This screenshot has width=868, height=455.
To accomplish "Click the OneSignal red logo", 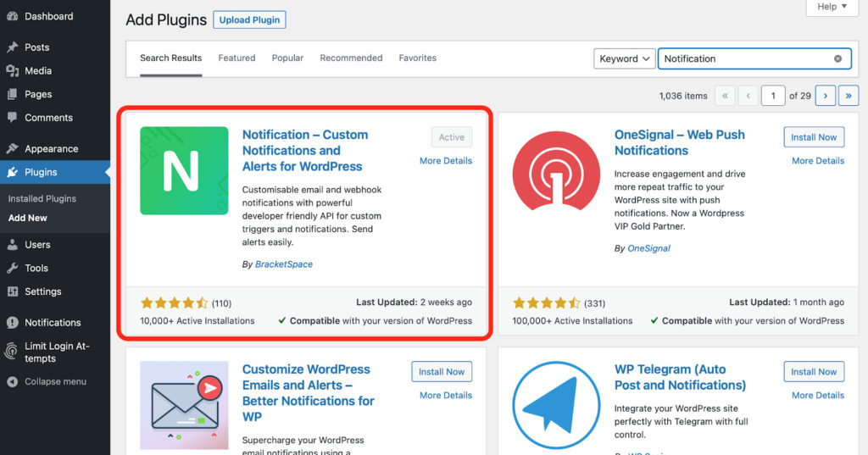I will 556,170.
